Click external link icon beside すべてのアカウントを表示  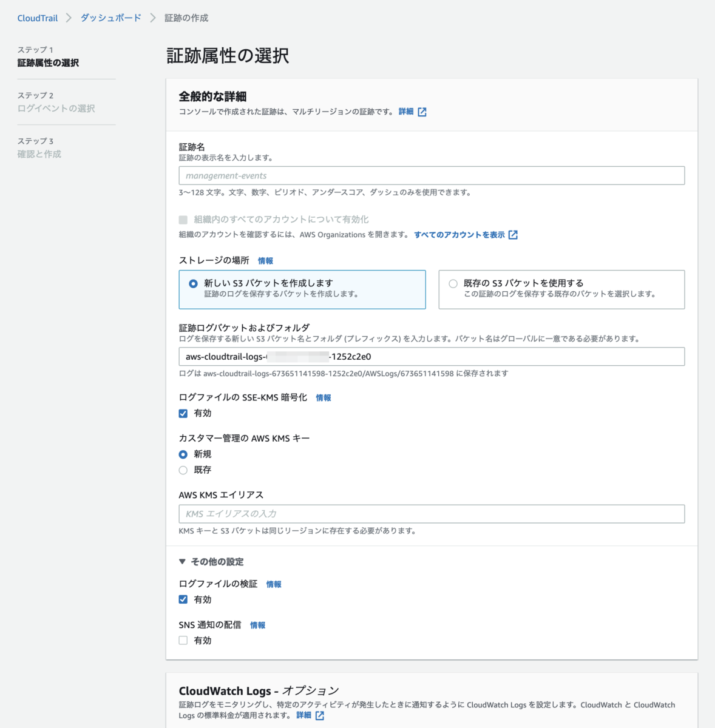(513, 235)
